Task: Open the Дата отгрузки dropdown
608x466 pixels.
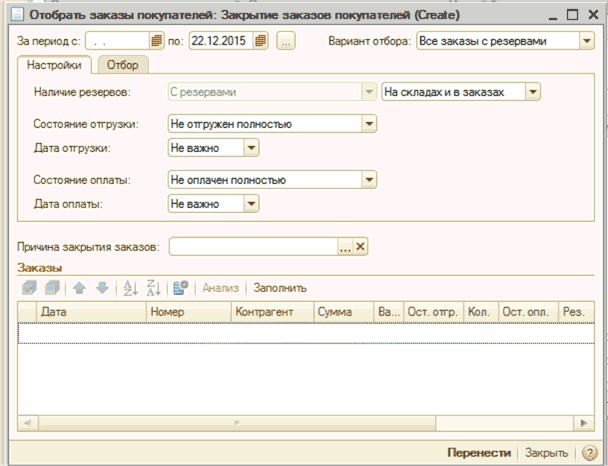Action: pos(251,148)
